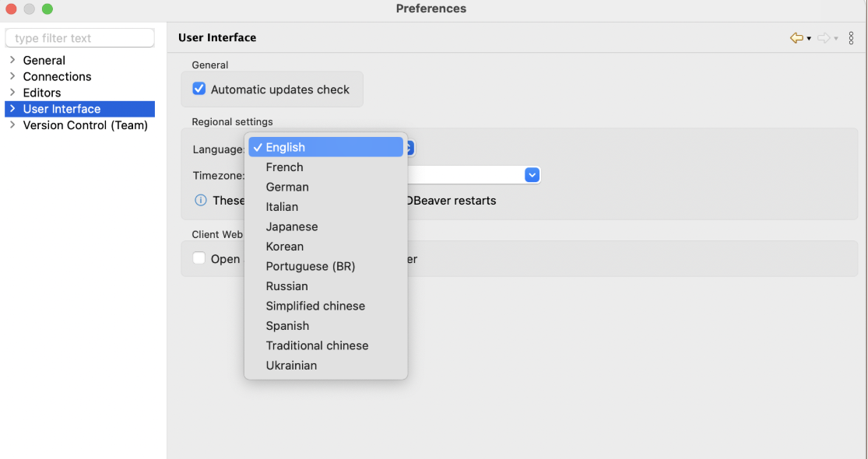
Task: Click the back navigation arrow icon
Action: click(796, 38)
